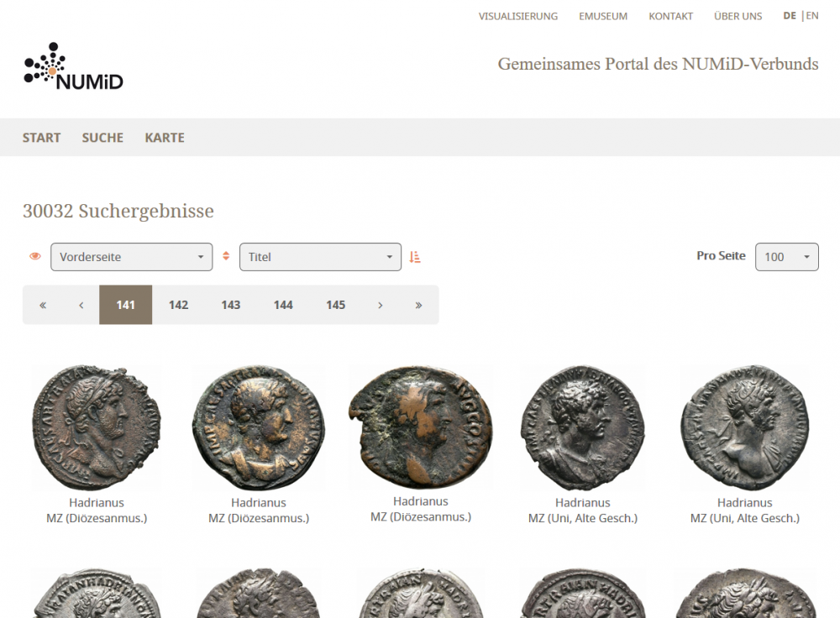The width and height of the screenshot is (840, 618).
Task: Go to the next results page
Action: click(381, 305)
